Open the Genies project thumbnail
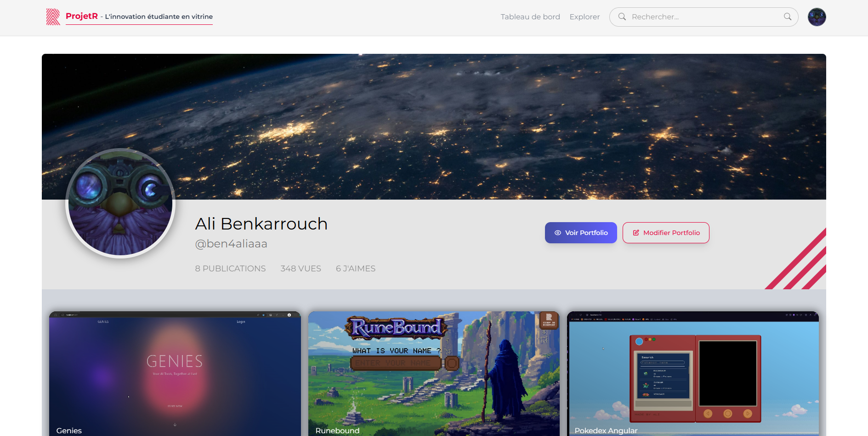Screen dimensions: 868x436 pos(175,373)
